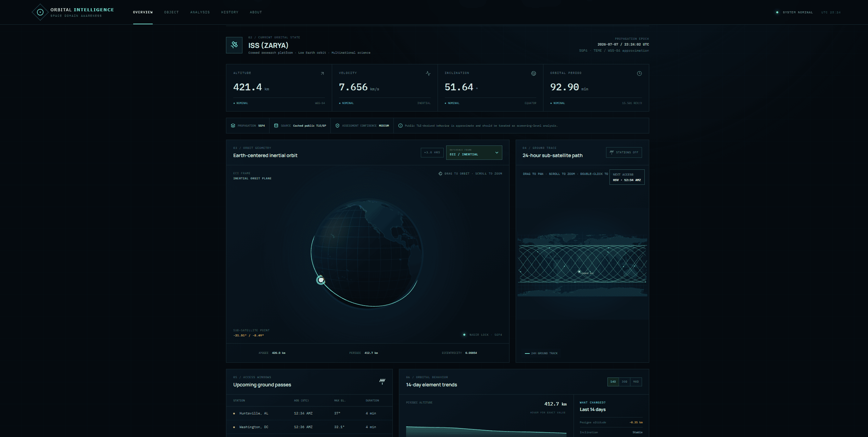This screenshot has width=868, height=437.
Task: Open the Reference Frame ECI / Inertial dropdown
Action: 474,152
